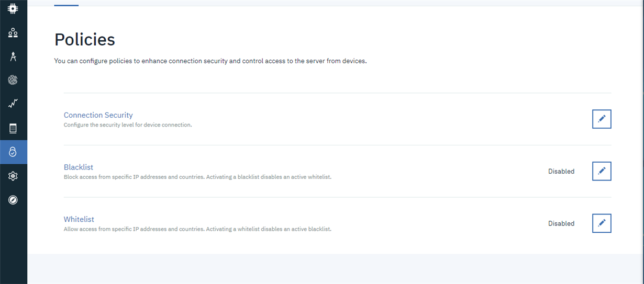The width and height of the screenshot is (644, 284).
Task: Click the Blacklist Disabled status label
Action: [561, 172]
